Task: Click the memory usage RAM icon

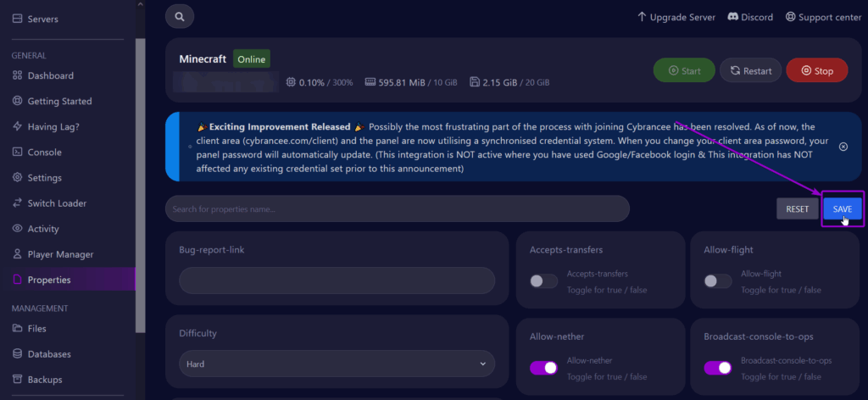Action: click(x=370, y=82)
